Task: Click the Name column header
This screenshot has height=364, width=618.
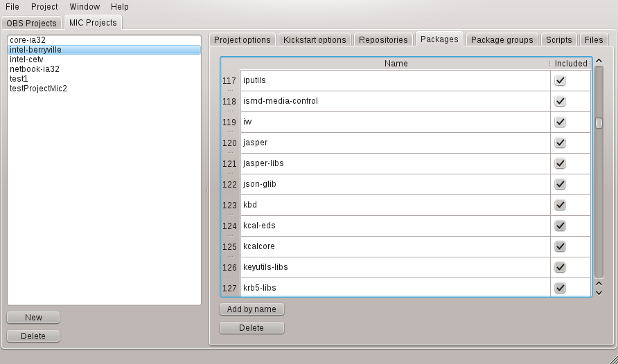Action: click(396, 64)
